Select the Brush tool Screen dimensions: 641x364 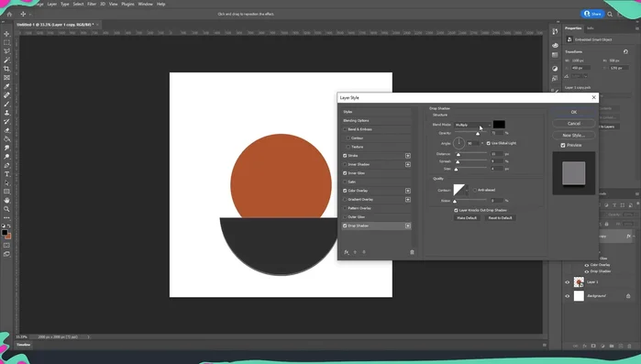[x=6, y=104]
